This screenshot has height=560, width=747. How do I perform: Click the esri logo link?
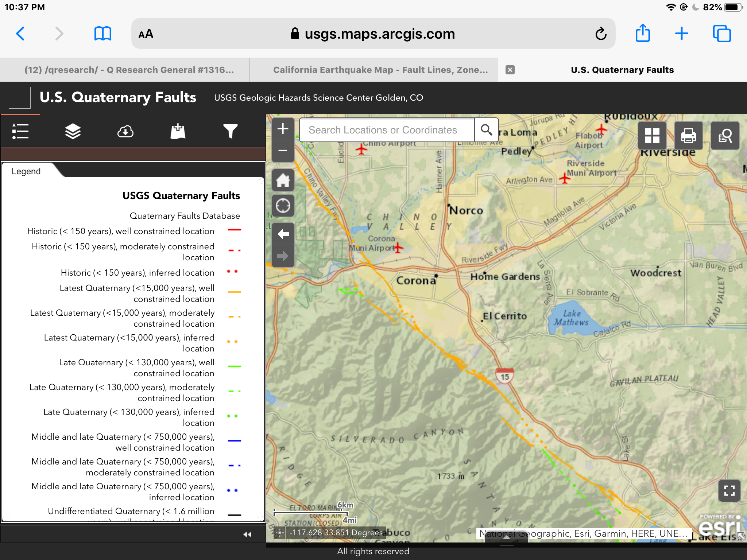[x=719, y=526]
